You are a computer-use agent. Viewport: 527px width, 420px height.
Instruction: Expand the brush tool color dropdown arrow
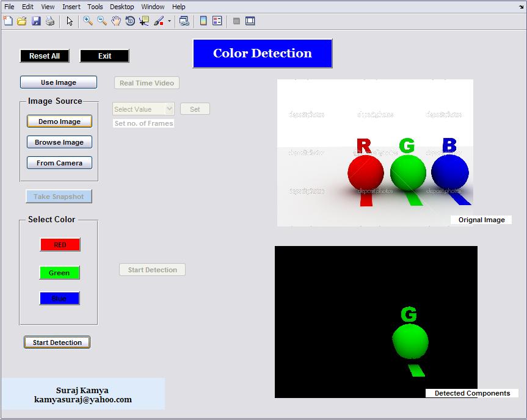(169, 21)
